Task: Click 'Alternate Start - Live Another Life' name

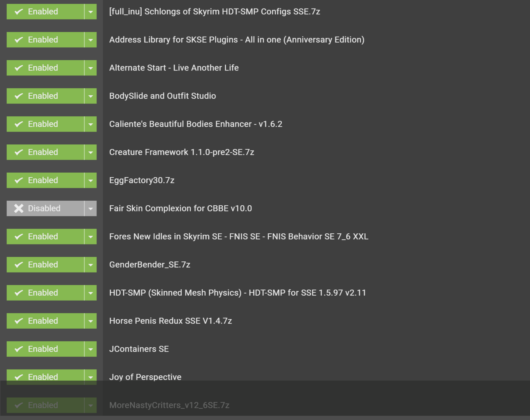Action: tap(174, 68)
